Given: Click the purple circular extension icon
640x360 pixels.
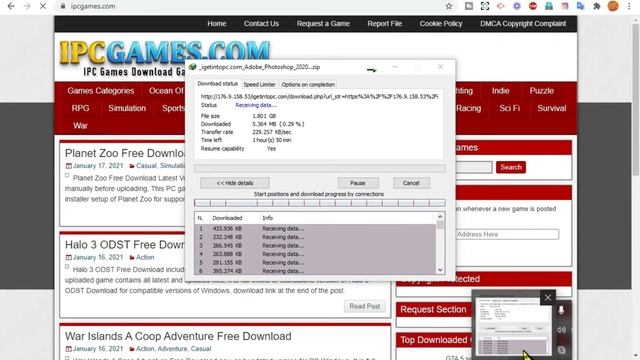Looking at the screenshot, I should point(517,6).
